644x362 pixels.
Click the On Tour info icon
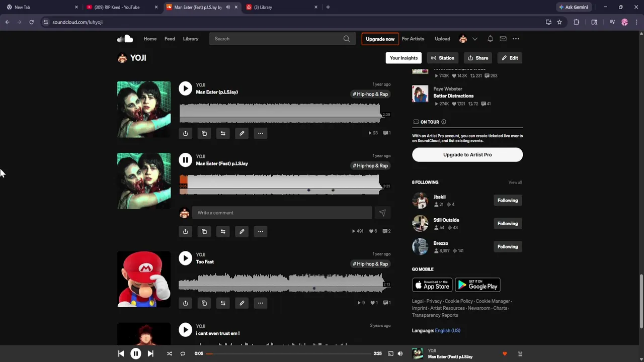(443, 122)
